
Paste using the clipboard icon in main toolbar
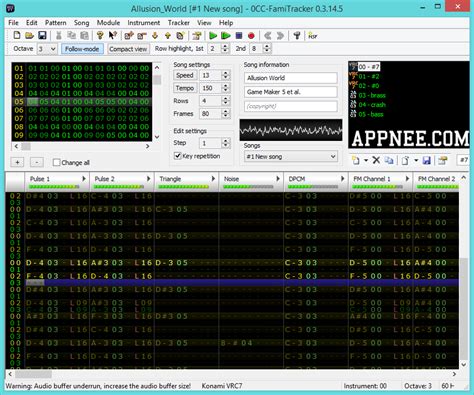point(84,35)
